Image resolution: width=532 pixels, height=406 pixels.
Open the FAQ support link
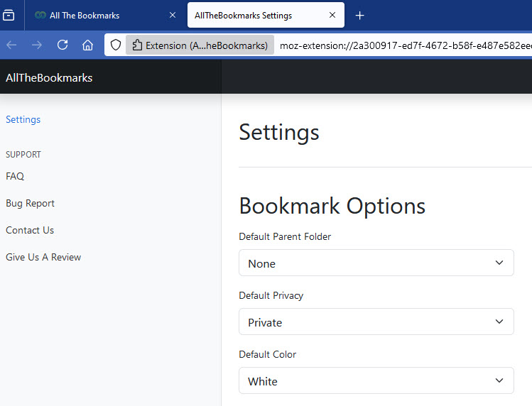[15, 176]
